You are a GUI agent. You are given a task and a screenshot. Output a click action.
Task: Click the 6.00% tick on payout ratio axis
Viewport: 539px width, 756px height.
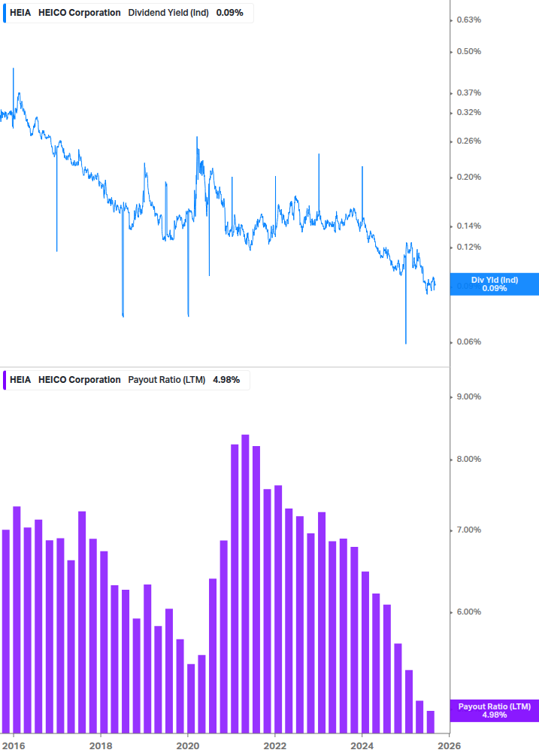click(468, 612)
